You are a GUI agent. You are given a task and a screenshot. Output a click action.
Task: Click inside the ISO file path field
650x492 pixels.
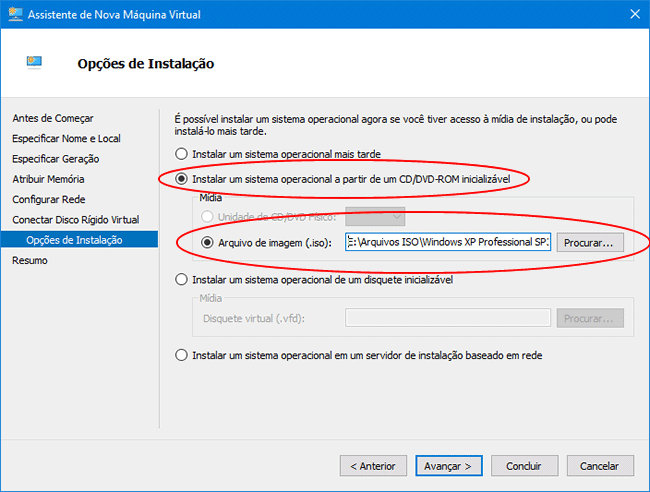pyautogui.click(x=447, y=242)
